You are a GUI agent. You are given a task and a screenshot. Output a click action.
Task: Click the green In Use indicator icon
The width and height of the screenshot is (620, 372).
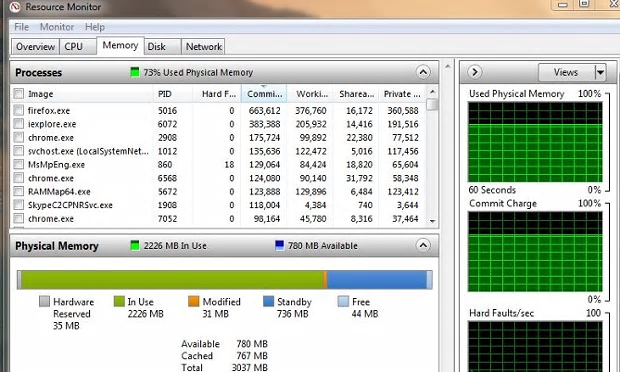pyautogui.click(x=135, y=245)
